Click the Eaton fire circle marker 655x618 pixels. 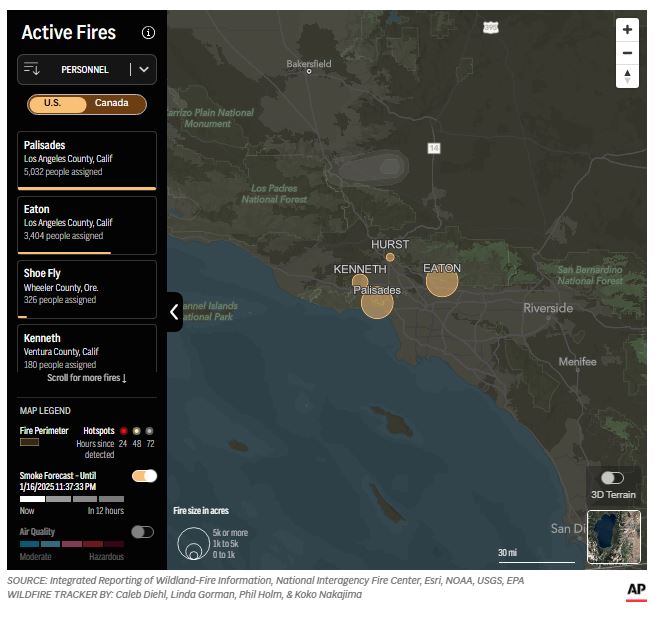[x=442, y=282]
